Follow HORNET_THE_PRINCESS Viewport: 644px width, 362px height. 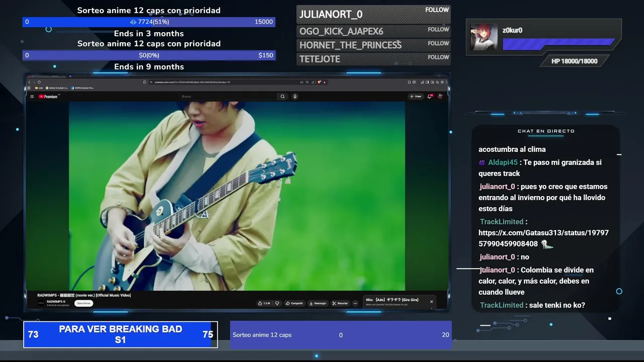(438, 43)
